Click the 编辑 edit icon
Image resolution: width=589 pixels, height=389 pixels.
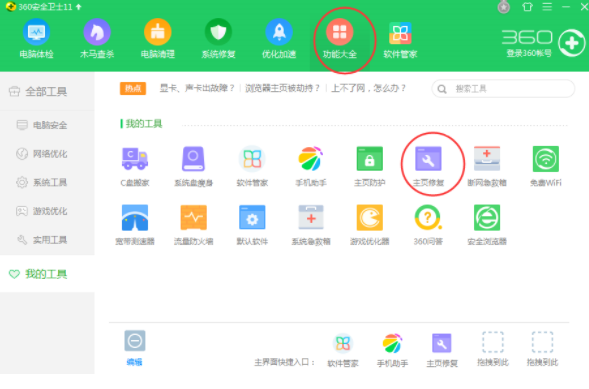(134, 341)
